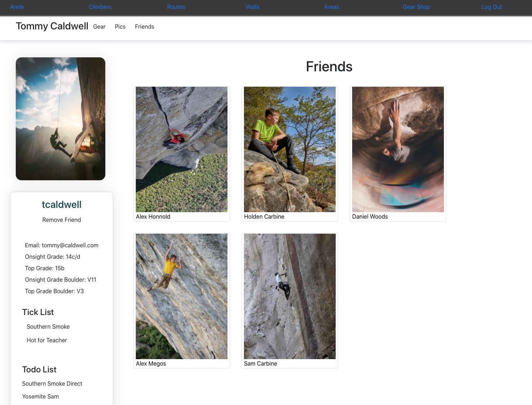Screen dimensions: 532x405
Task: Switch to the Pics profile tab
Action: [x=120, y=27]
